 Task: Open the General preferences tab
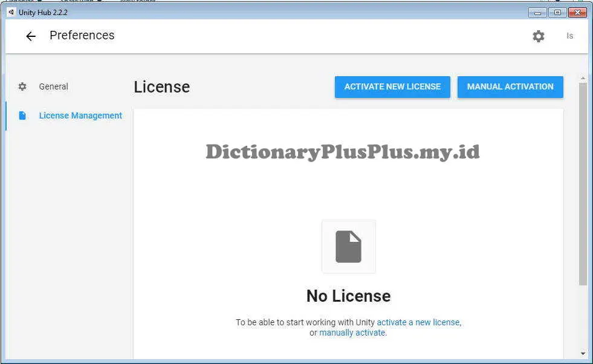point(53,86)
